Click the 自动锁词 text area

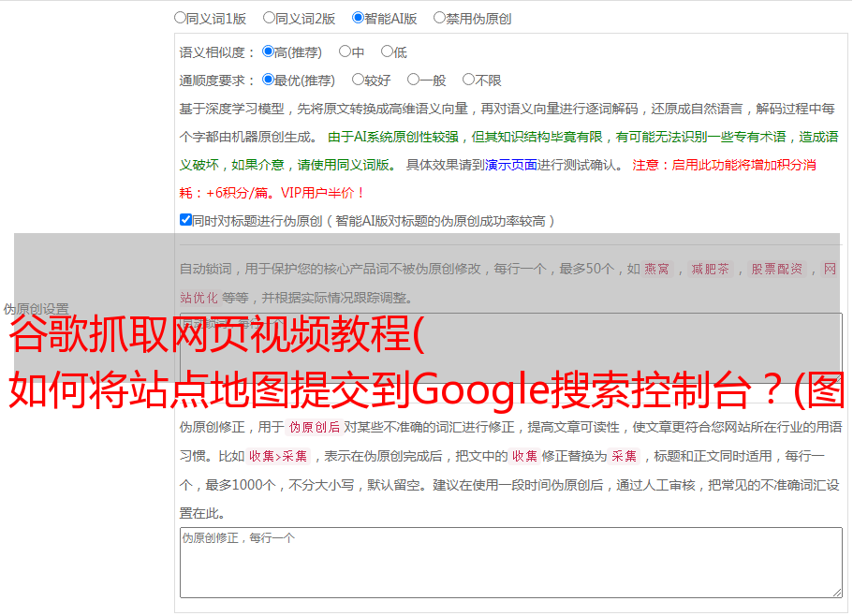tap(511, 348)
